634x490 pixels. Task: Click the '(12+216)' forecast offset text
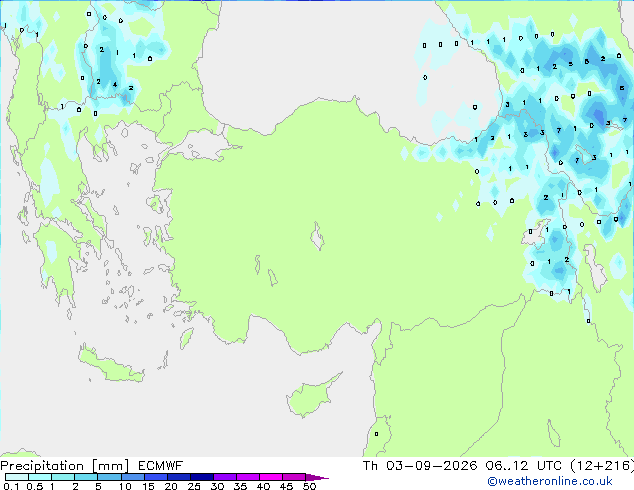coord(602,466)
